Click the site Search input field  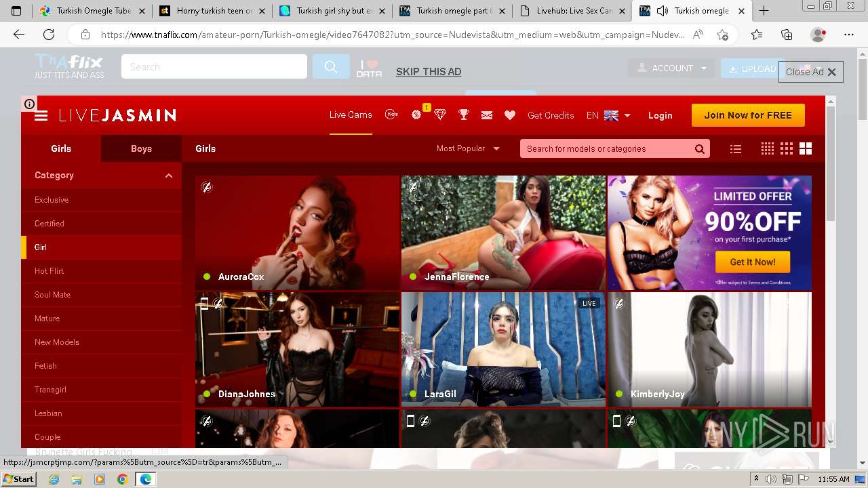tap(214, 66)
